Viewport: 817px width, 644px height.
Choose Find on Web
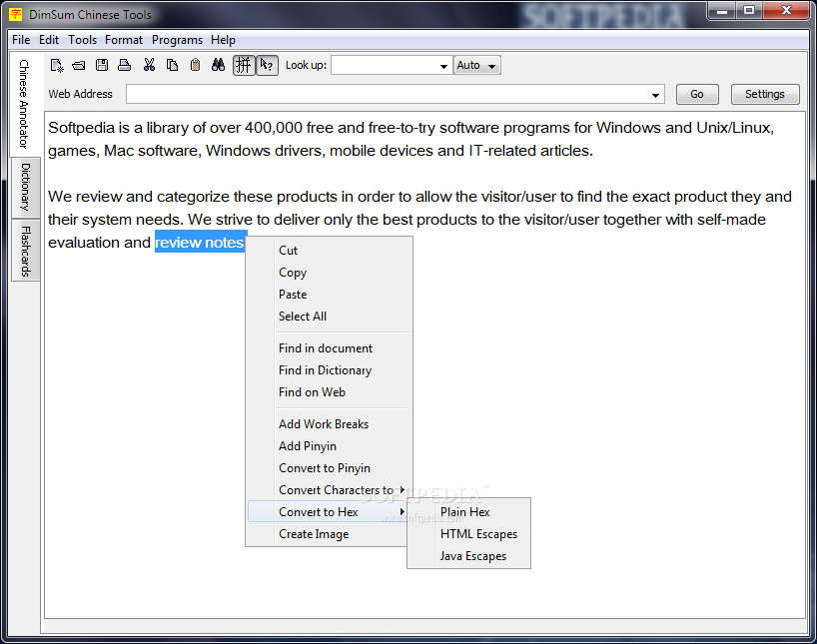click(x=330, y=391)
